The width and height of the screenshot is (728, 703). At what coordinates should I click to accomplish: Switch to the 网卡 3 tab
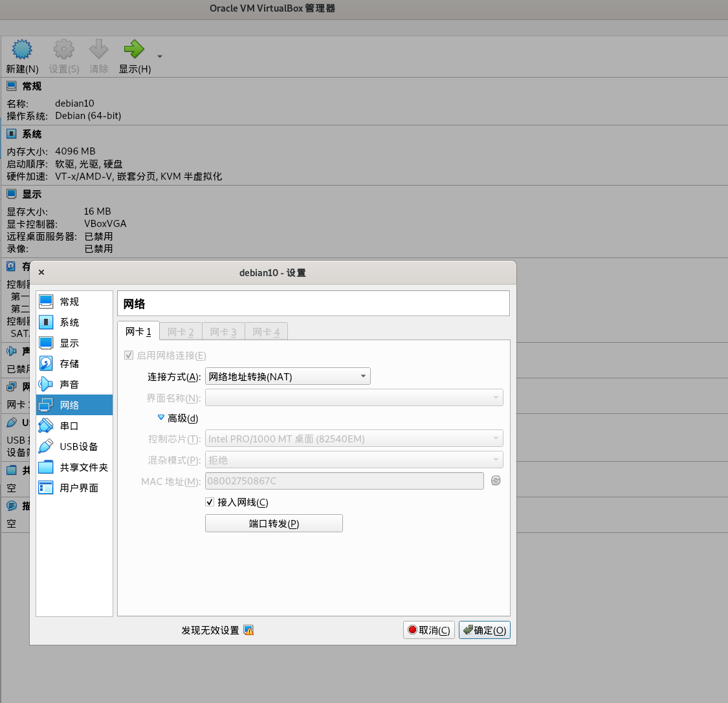tap(223, 332)
